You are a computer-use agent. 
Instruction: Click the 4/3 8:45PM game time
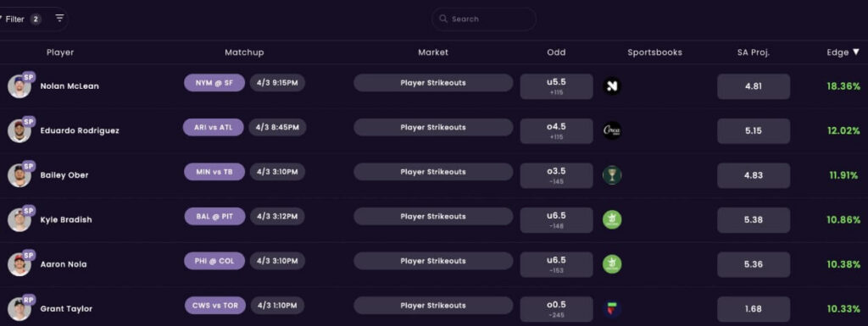tap(277, 127)
